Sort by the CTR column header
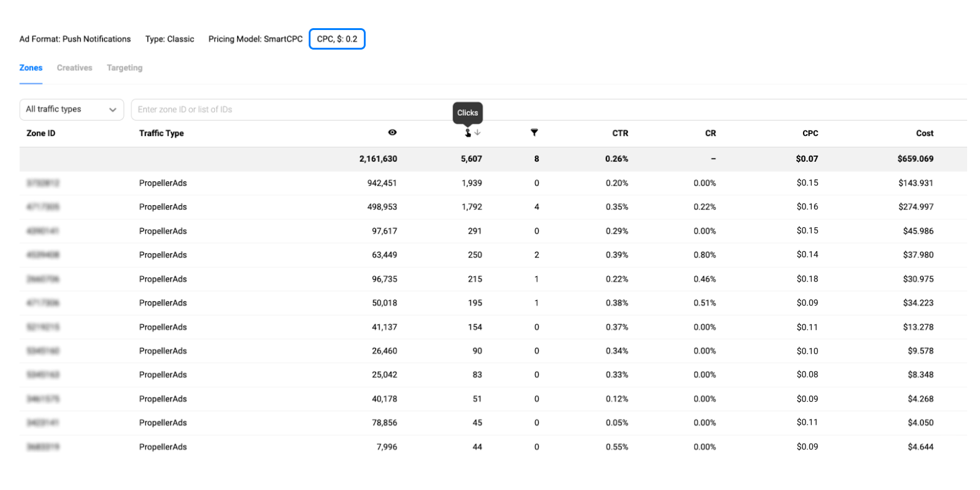The image size is (980, 490). [620, 134]
